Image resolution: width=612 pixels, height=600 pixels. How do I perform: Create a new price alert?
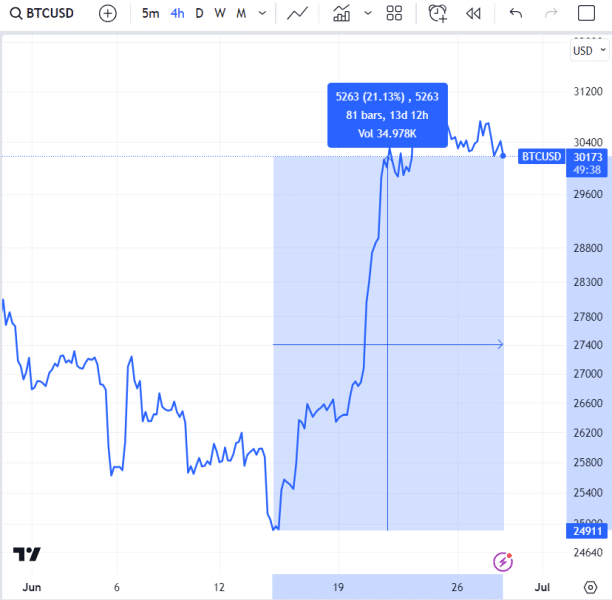[437, 14]
